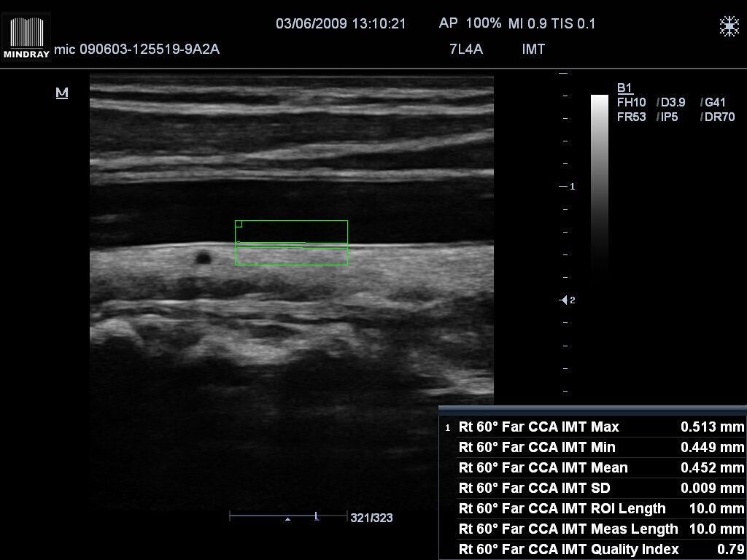Click the dark round vessel in the image
This screenshot has width=747, height=560.
pos(202,257)
